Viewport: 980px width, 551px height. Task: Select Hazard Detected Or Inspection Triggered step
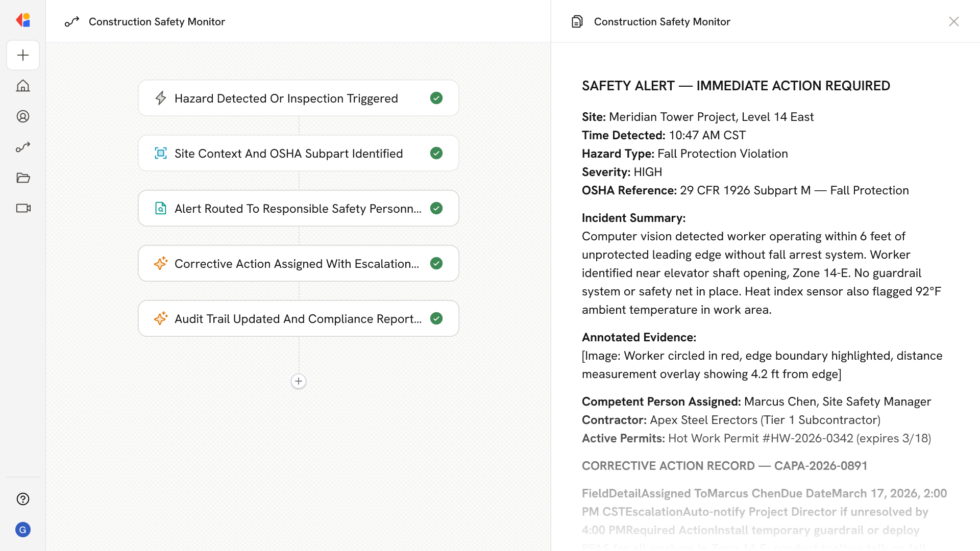[286, 98]
